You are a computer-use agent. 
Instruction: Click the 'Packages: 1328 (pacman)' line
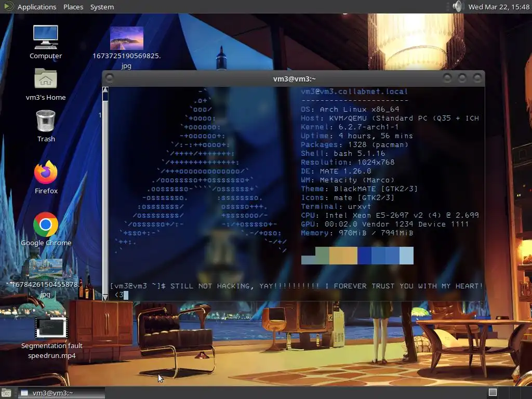click(354, 144)
